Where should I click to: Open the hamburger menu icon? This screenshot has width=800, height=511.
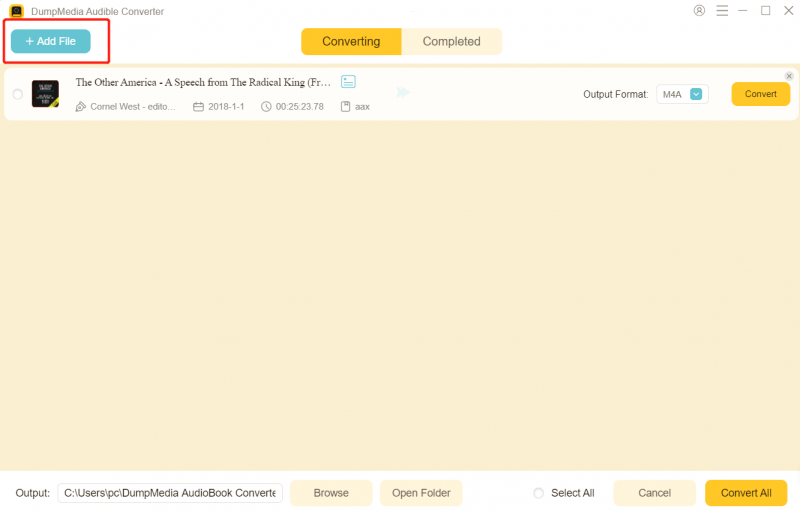click(722, 10)
